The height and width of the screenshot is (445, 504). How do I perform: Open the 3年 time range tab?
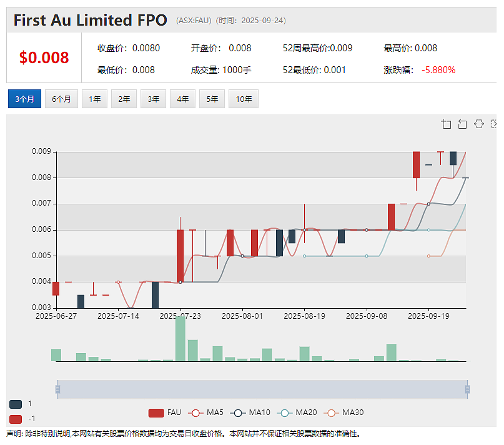click(153, 99)
